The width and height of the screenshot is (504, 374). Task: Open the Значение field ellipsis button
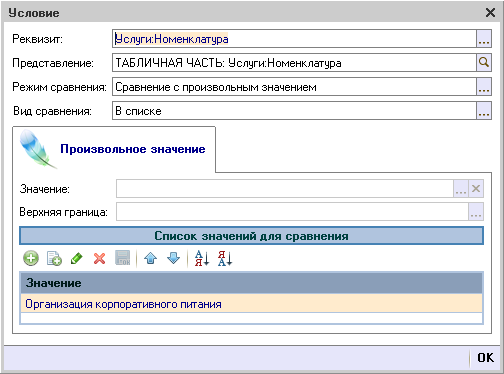461,189
